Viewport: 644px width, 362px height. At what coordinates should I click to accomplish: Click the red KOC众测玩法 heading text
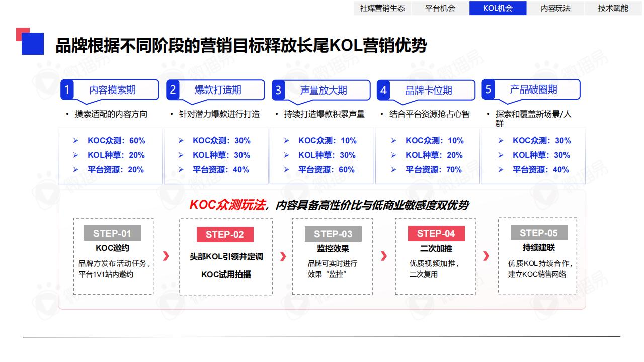pyautogui.click(x=227, y=205)
